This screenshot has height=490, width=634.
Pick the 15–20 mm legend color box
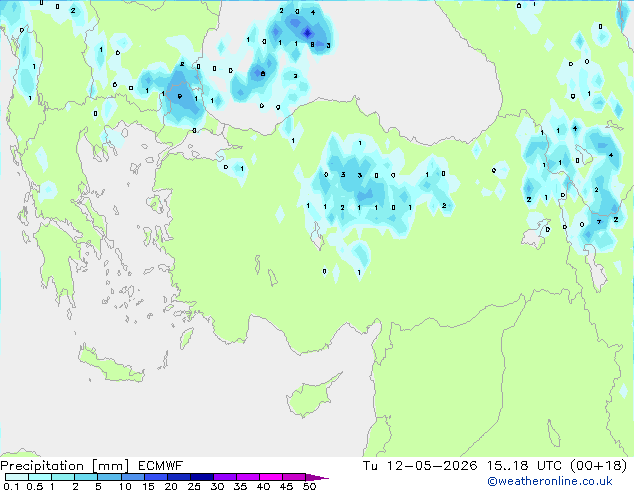[x=156, y=477]
